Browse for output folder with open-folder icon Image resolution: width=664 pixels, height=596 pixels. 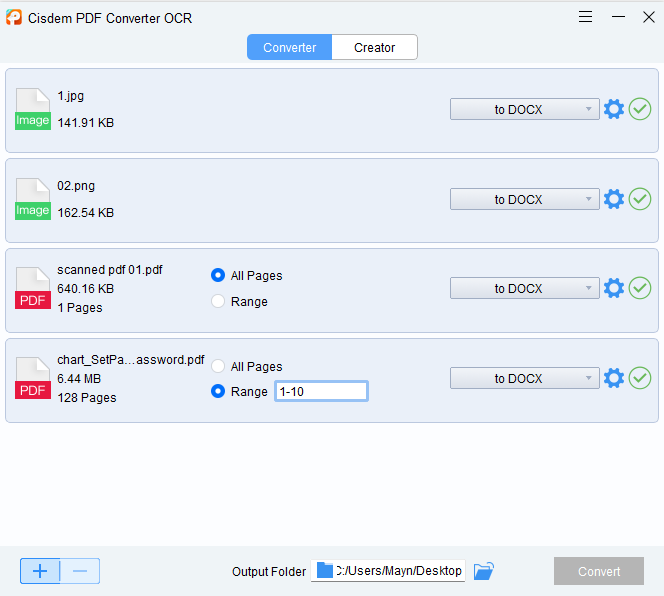point(484,571)
